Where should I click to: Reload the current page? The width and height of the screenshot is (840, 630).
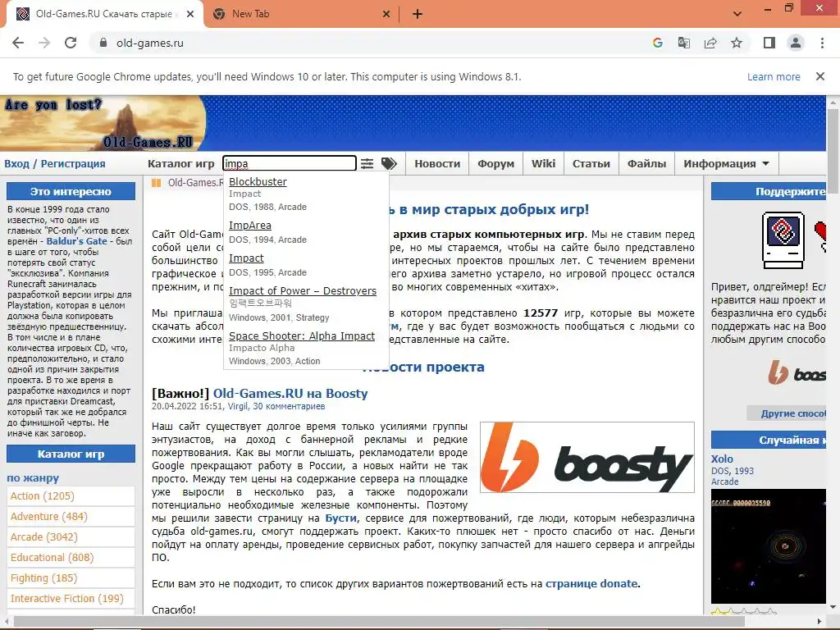(71, 43)
